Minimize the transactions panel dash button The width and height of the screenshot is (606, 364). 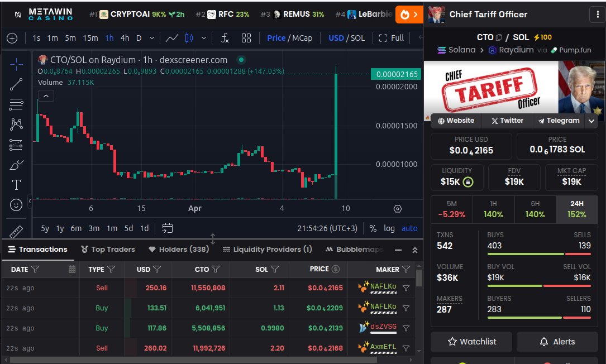pyautogui.click(x=398, y=250)
